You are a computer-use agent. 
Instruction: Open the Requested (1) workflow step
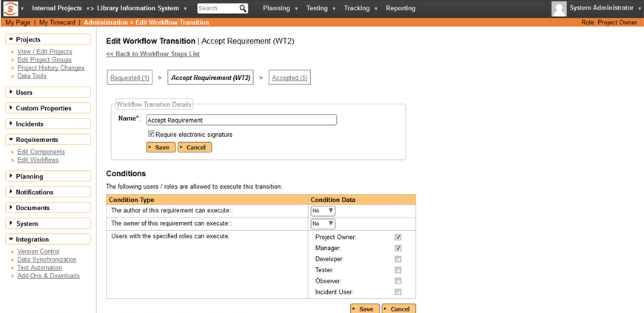130,78
